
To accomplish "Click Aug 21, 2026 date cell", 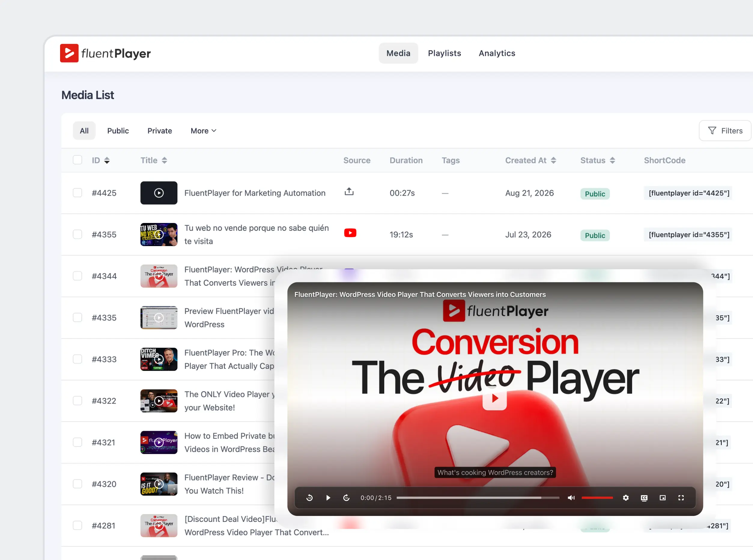I will click(x=530, y=193).
